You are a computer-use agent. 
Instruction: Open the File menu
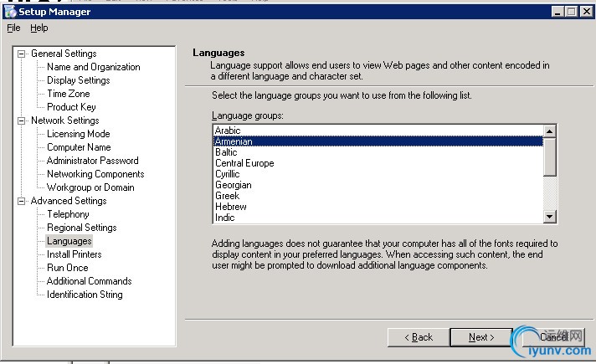point(13,28)
